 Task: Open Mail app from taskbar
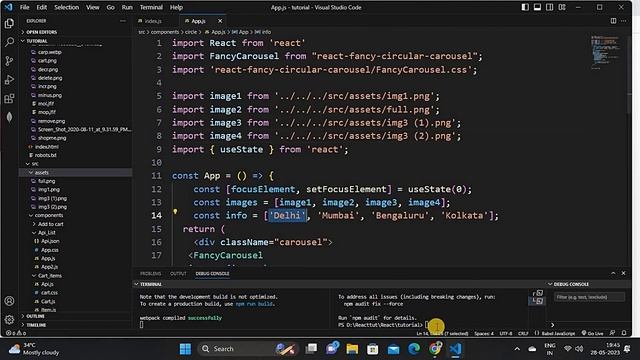pos(393,349)
